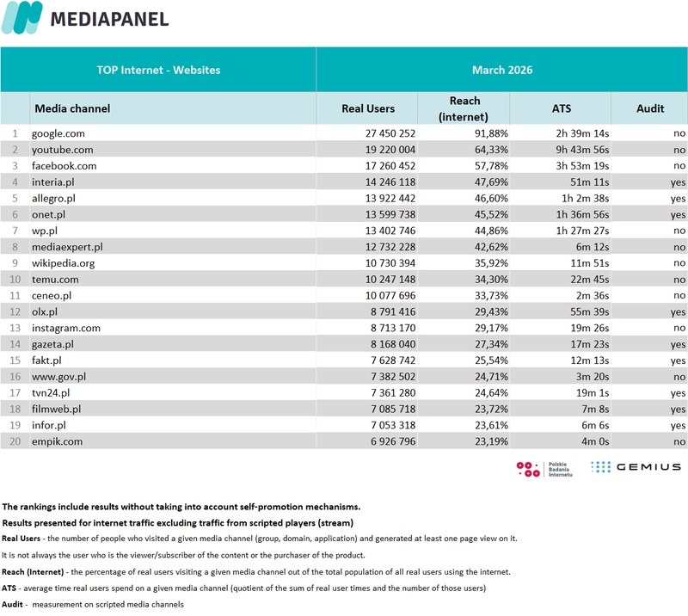Click the March 2026 heading
This screenshot has height=616, width=688.
tap(502, 70)
